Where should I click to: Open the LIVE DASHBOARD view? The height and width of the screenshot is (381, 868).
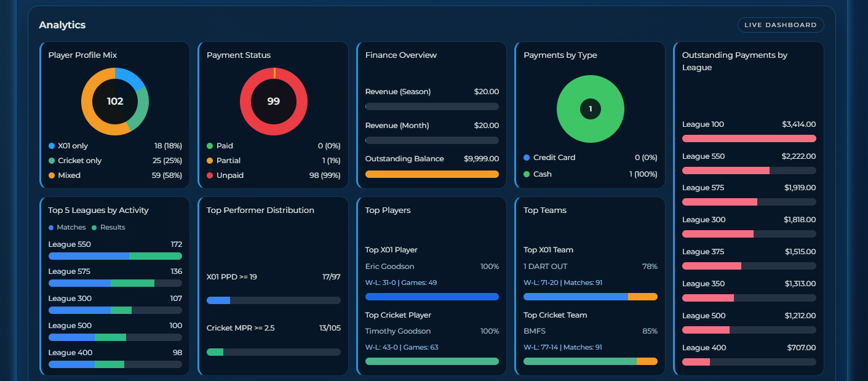click(x=780, y=25)
